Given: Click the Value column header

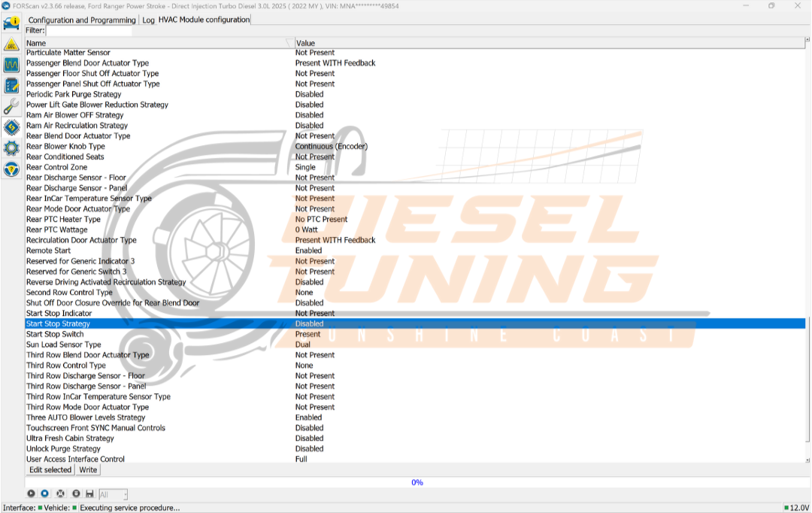Looking at the screenshot, I should coord(549,43).
